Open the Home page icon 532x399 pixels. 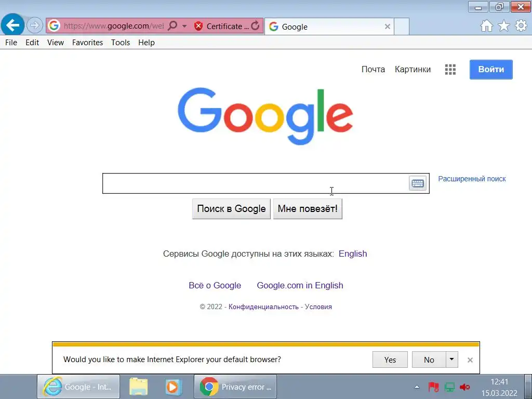coord(486,25)
